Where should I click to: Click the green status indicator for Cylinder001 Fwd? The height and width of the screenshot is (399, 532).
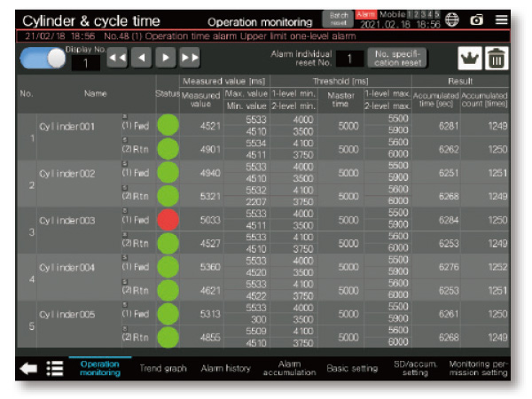pos(168,125)
